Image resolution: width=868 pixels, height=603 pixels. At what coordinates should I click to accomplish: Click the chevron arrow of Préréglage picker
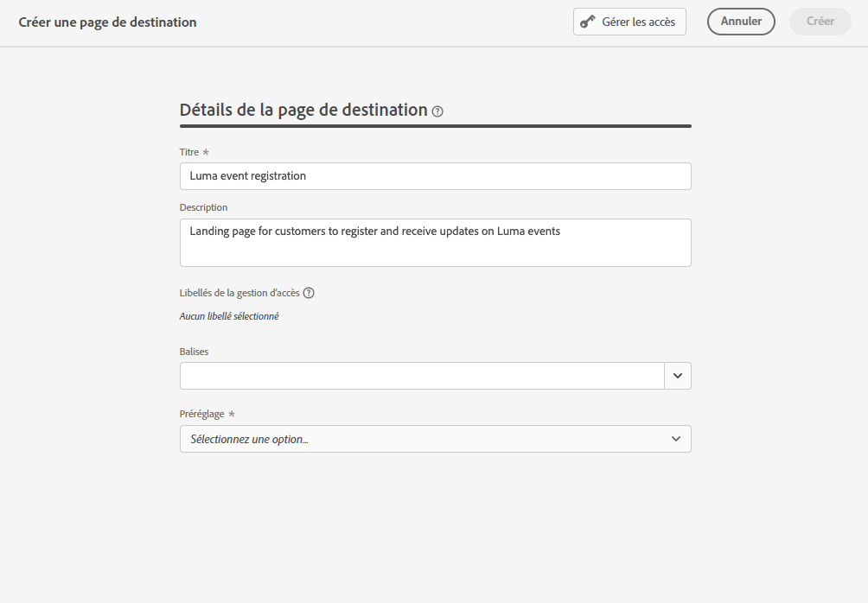point(676,439)
